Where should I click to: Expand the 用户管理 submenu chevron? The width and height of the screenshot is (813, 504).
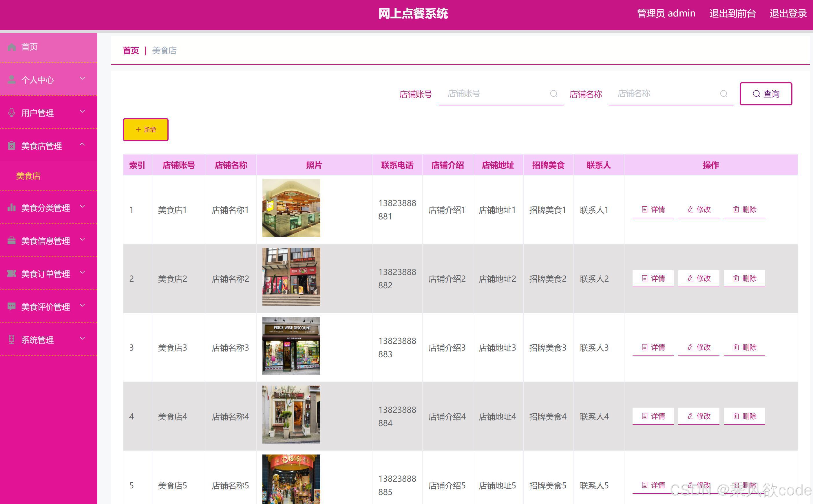click(82, 112)
